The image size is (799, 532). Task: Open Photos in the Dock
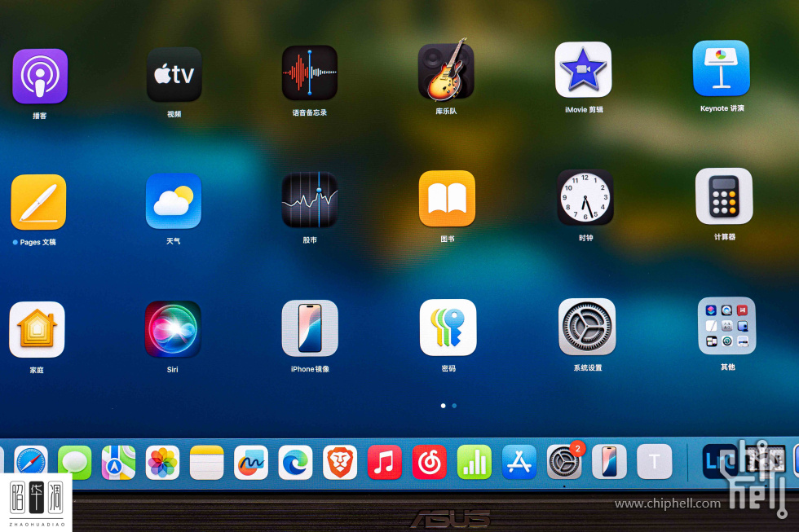pyautogui.click(x=162, y=463)
